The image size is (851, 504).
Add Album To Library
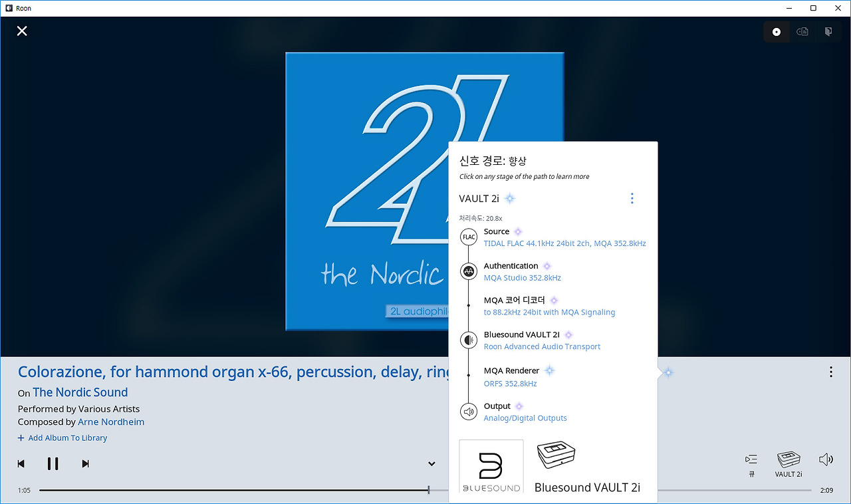pyautogui.click(x=62, y=438)
